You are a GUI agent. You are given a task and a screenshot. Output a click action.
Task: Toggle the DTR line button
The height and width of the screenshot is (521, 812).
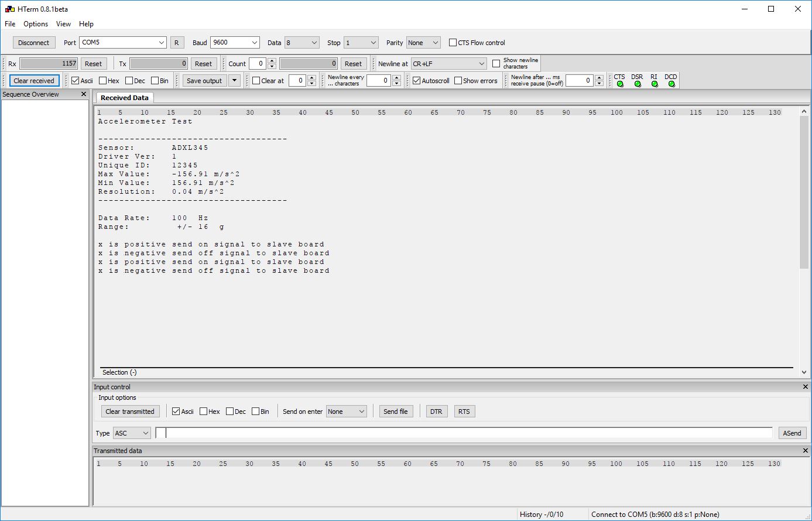(x=436, y=412)
